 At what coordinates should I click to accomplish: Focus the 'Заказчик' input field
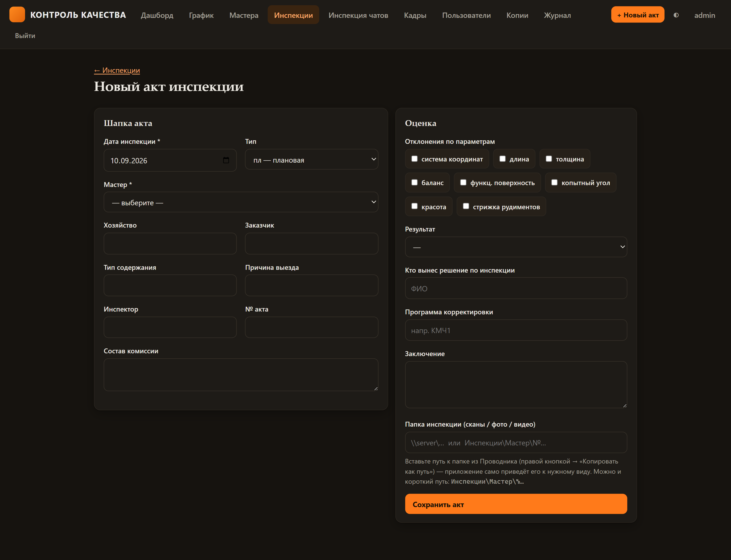click(x=311, y=244)
